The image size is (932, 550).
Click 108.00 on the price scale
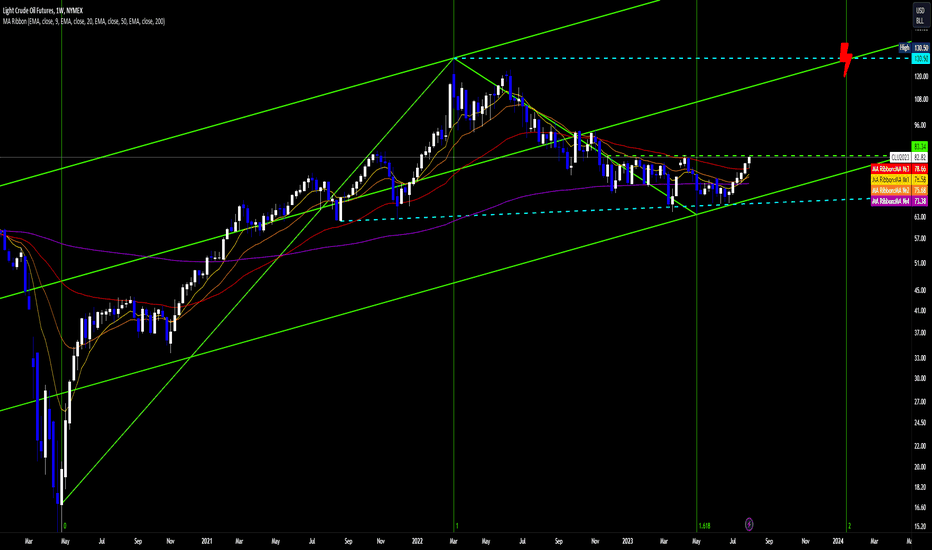click(x=921, y=100)
